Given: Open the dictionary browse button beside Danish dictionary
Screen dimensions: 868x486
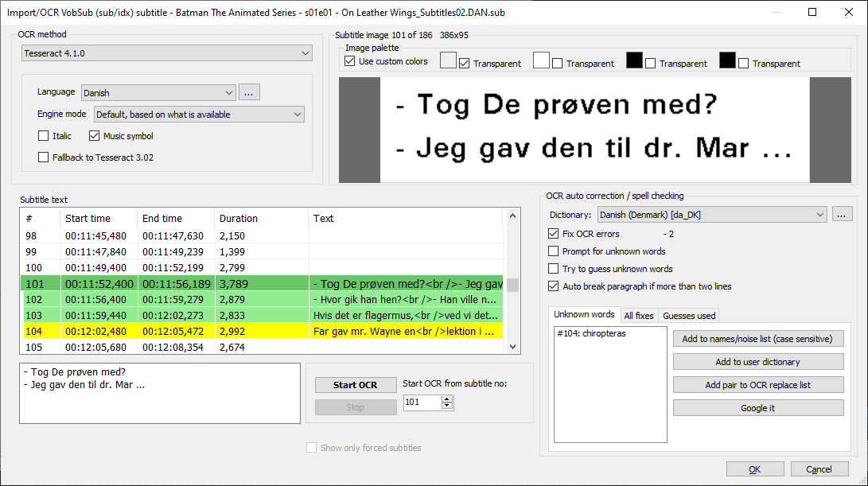Looking at the screenshot, I should [842, 213].
